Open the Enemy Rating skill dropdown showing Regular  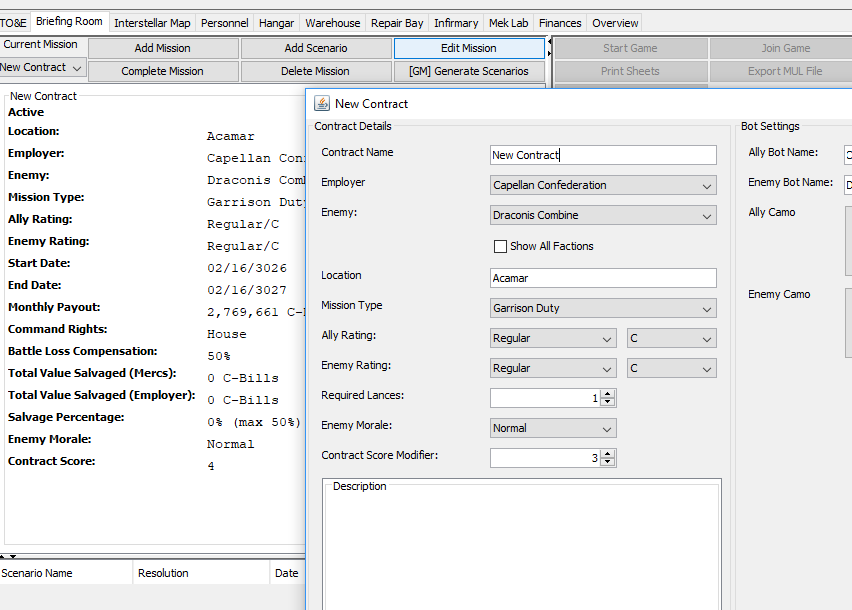[553, 368]
